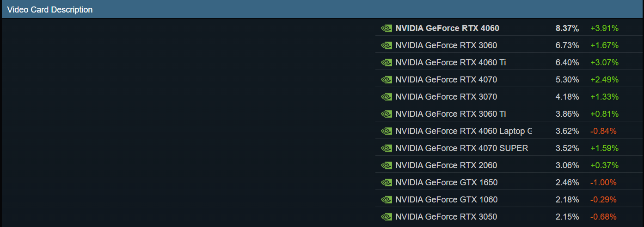This screenshot has width=644, height=227.
Task: Click the Video Card Description header
Action: click(x=50, y=10)
